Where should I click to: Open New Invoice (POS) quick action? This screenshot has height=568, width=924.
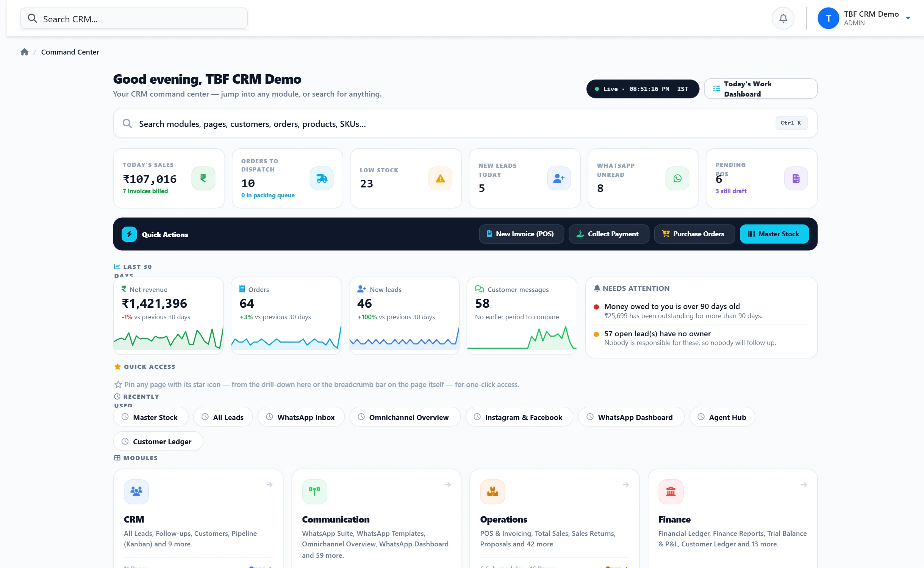tap(521, 234)
